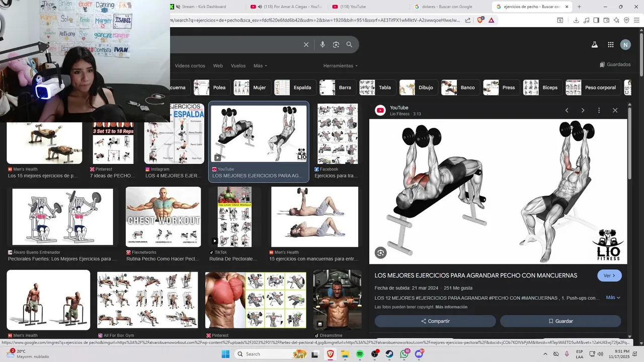Filter images by the Dibujo chip
This screenshot has width=644, height=362.
[x=419, y=87]
